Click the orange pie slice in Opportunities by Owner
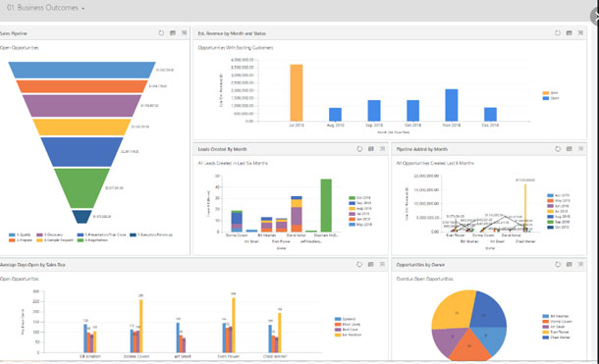Viewport: 599px width, 364px height. (x=470, y=347)
